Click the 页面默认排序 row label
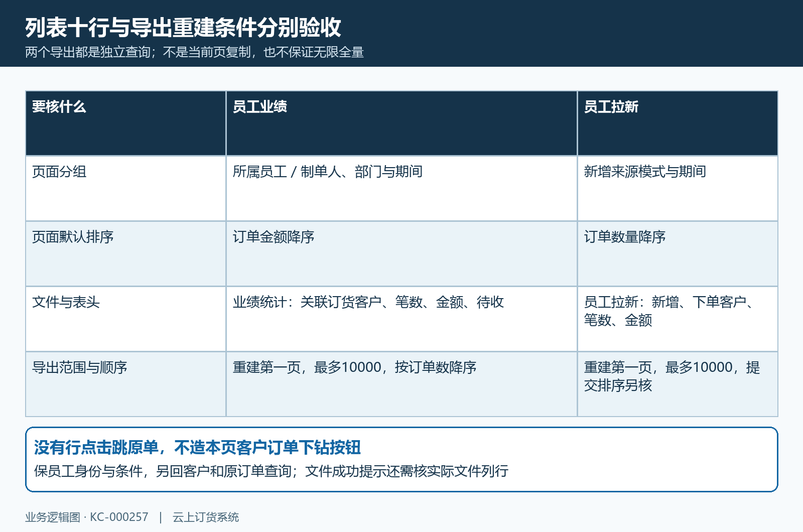 [x=126, y=254]
